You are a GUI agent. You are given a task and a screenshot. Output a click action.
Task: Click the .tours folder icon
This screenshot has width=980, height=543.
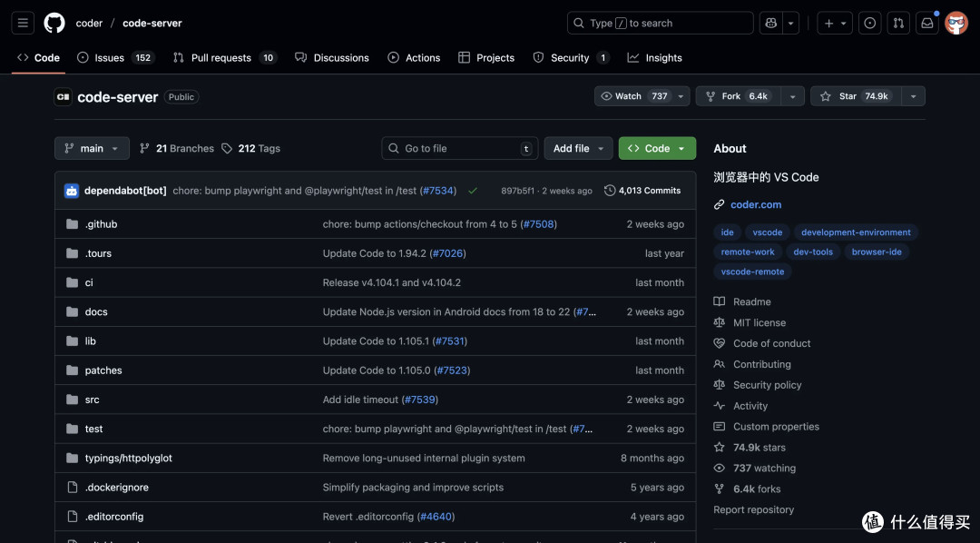pos(73,253)
